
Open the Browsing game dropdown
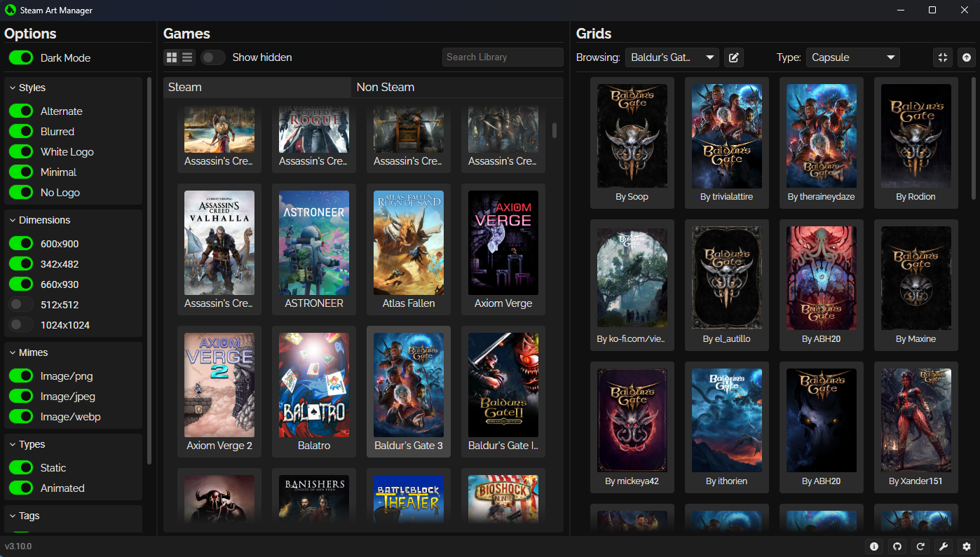[x=672, y=57]
